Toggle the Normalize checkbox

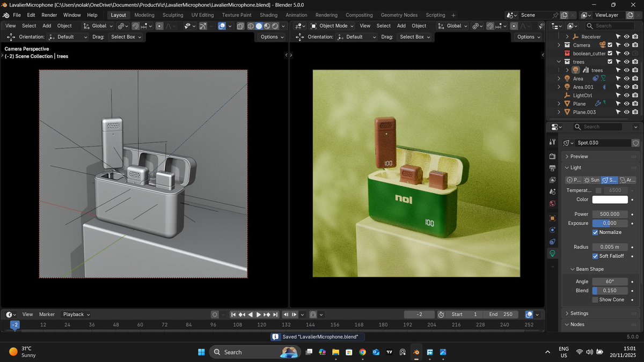pos(595,232)
